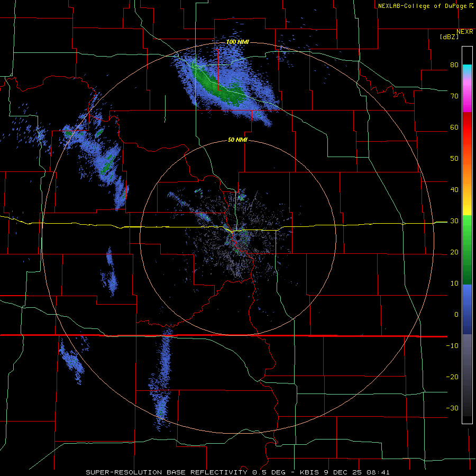The width and height of the screenshot is (476, 476).
Task: Click the -20 value on the dBZ scale
Action: (x=452, y=377)
